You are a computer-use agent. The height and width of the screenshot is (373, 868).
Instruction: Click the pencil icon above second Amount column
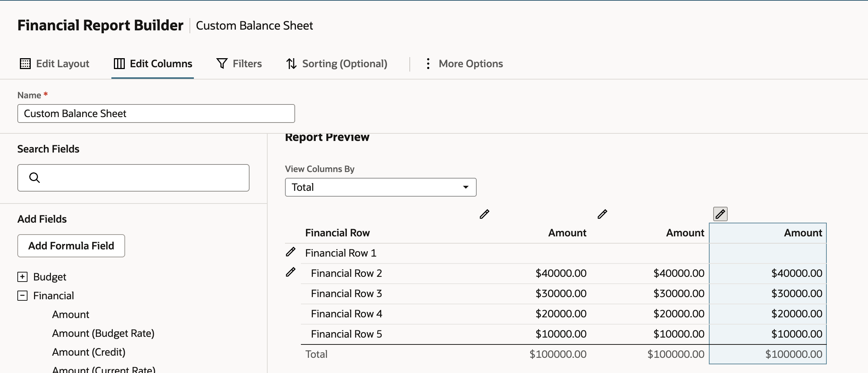tap(602, 214)
